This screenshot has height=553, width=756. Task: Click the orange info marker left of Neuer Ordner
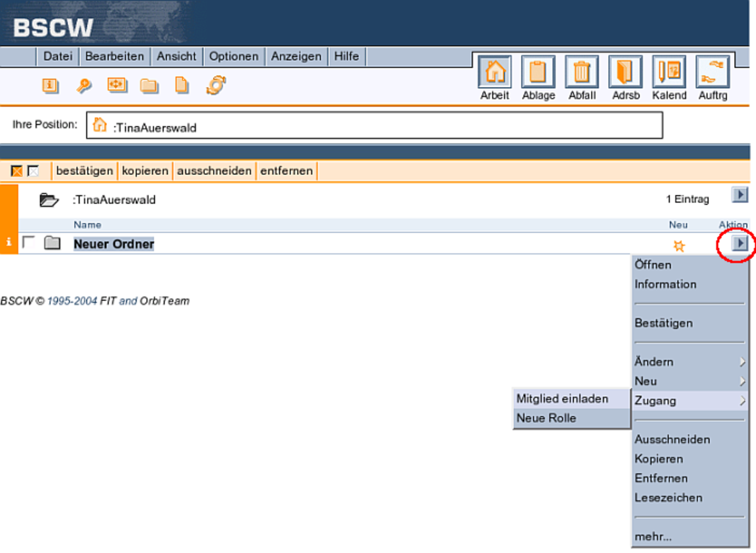pos(8,242)
